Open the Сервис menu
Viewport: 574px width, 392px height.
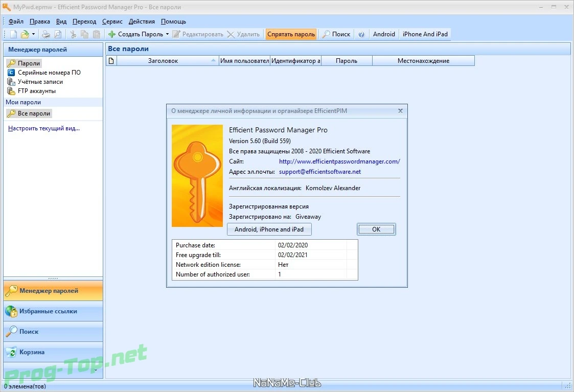click(112, 21)
